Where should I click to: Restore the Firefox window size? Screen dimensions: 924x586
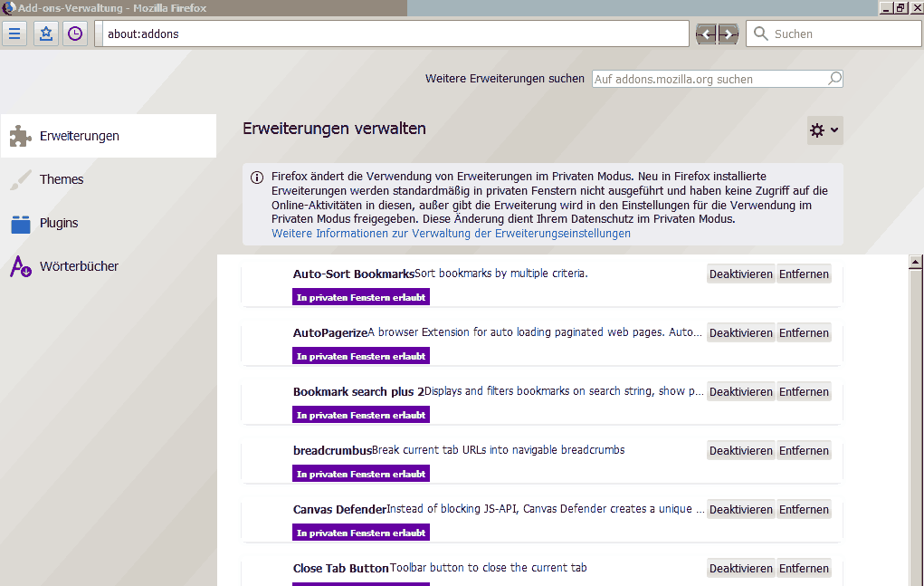(x=901, y=7)
